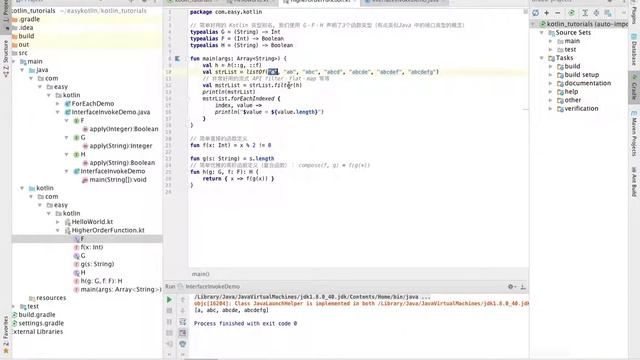The image size is (640, 360).
Task: Click 'Process finished with exit code 0' text
Action: [245, 324]
